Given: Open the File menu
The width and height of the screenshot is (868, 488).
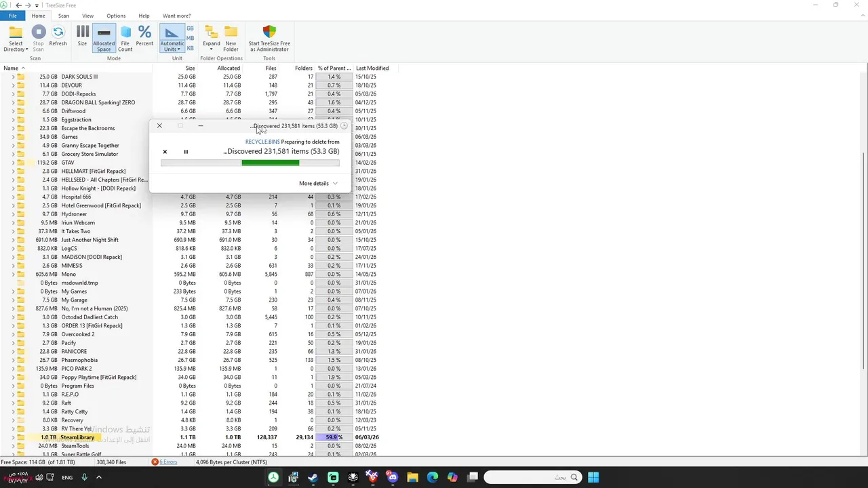Looking at the screenshot, I should pos(13,16).
